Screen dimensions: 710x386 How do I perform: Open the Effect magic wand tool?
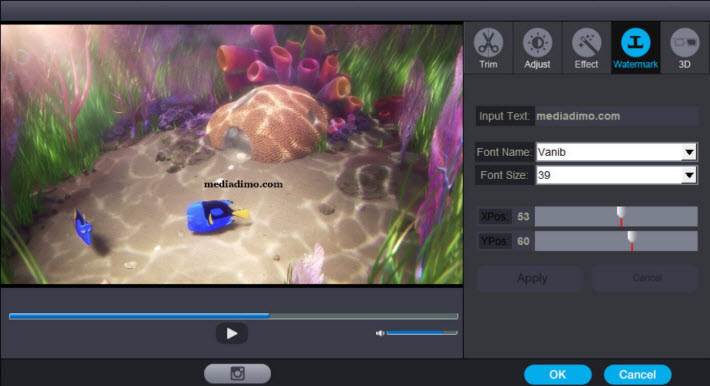(586, 48)
